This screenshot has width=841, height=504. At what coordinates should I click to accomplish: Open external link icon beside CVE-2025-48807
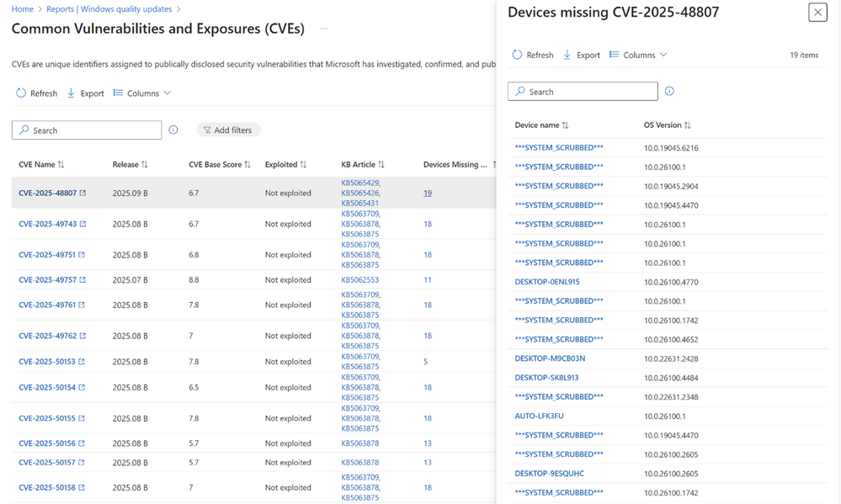coord(83,193)
